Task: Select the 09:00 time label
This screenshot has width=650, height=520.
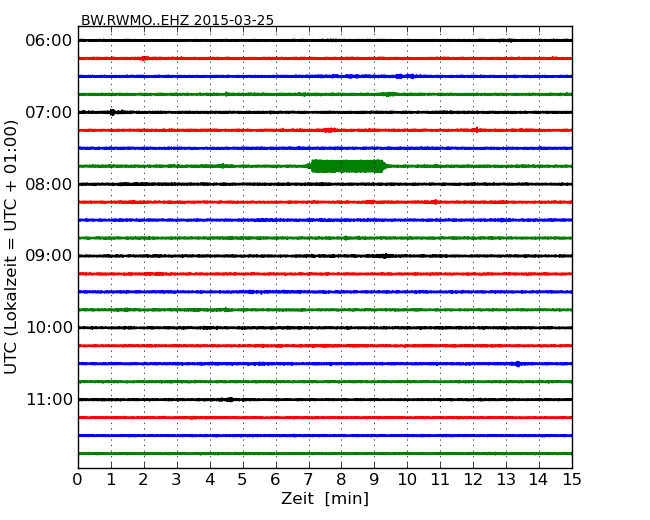Action: click(49, 256)
